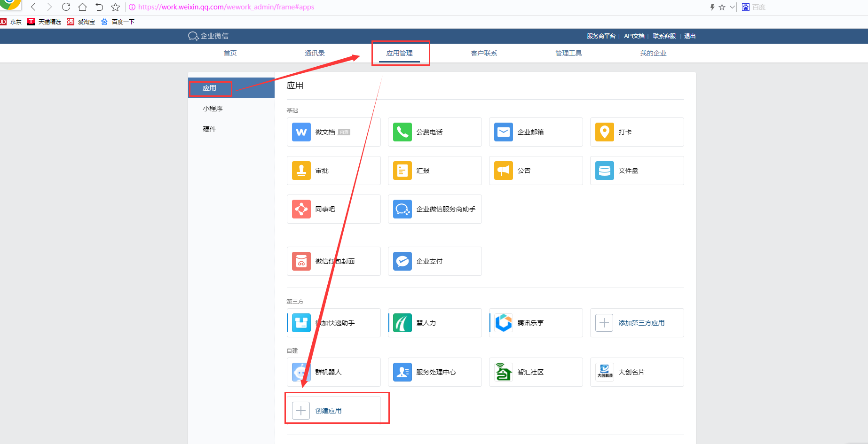Image resolution: width=868 pixels, height=444 pixels.
Task: Switch to the 我的企业 tab
Action: tap(654, 53)
